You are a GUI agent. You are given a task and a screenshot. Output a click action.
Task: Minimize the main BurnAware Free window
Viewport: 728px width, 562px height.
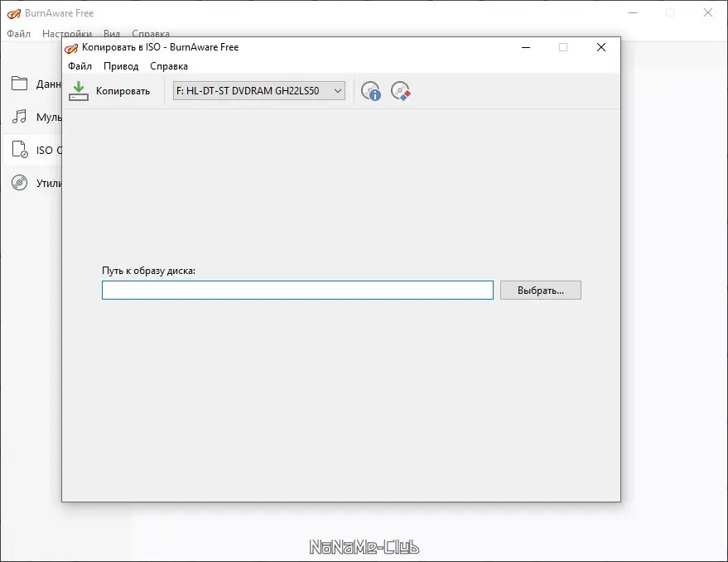633,12
